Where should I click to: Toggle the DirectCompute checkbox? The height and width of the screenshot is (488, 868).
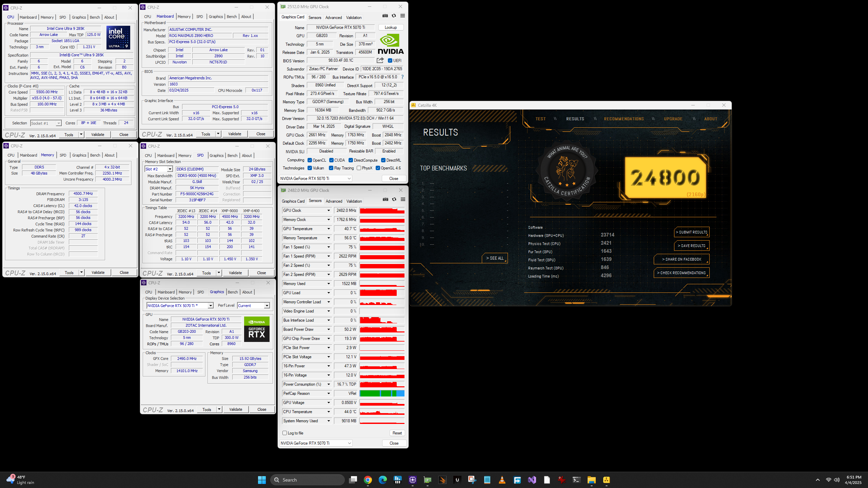[x=351, y=160]
